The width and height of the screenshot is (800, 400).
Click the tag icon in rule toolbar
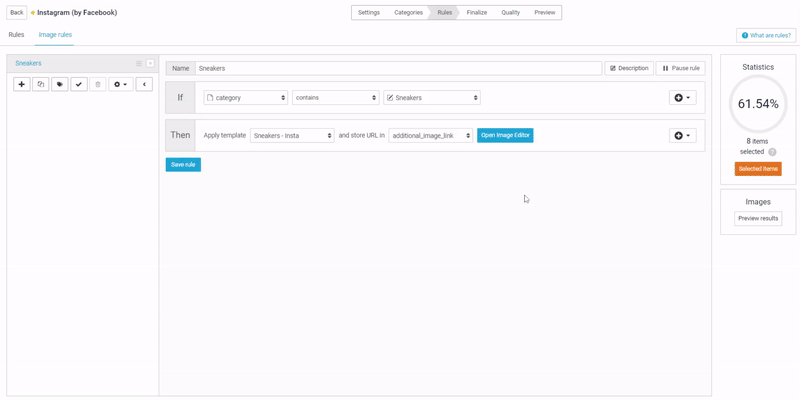point(60,84)
